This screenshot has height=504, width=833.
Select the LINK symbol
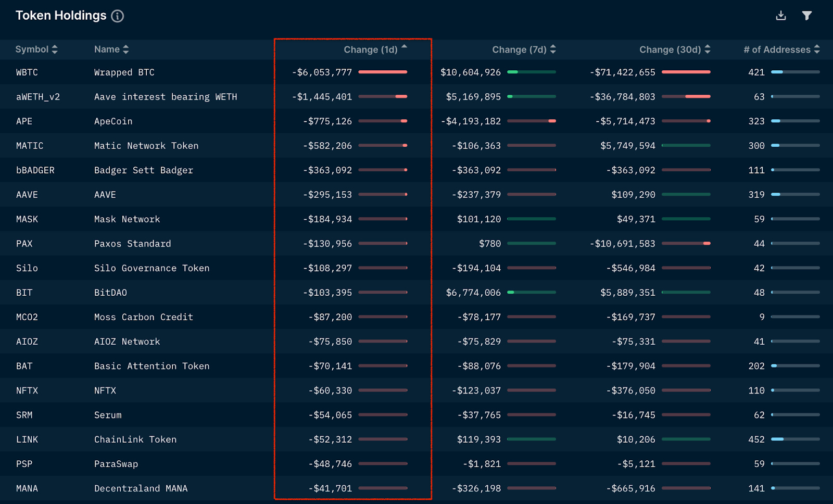tap(27, 439)
